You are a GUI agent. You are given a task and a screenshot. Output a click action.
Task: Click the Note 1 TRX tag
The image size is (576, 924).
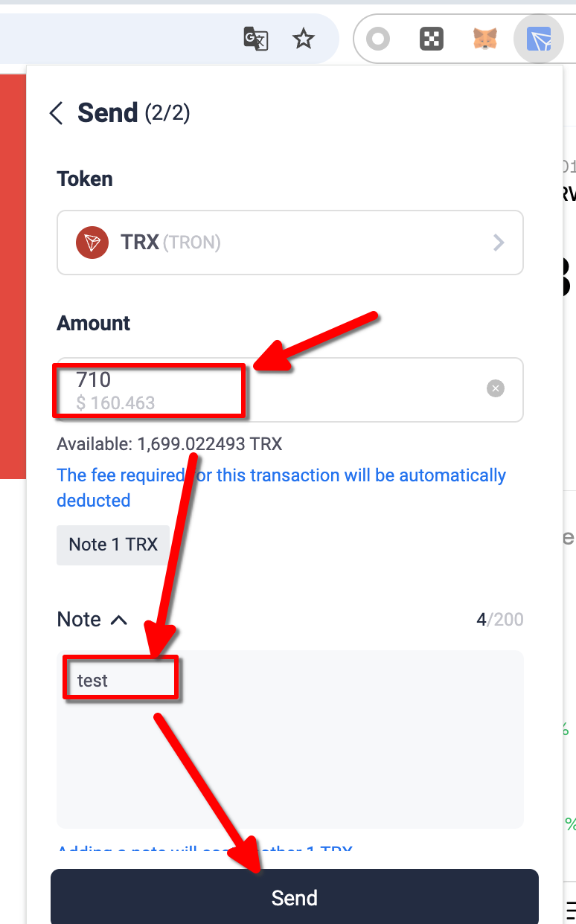(x=113, y=545)
